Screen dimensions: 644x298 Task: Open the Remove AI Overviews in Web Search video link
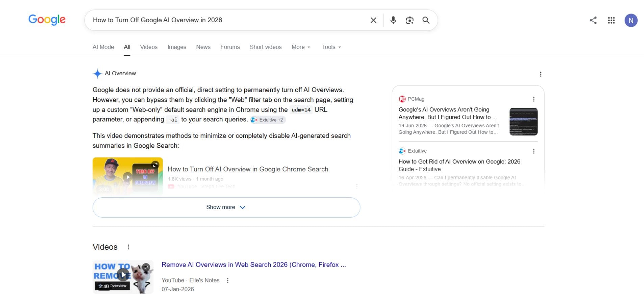[x=254, y=265]
